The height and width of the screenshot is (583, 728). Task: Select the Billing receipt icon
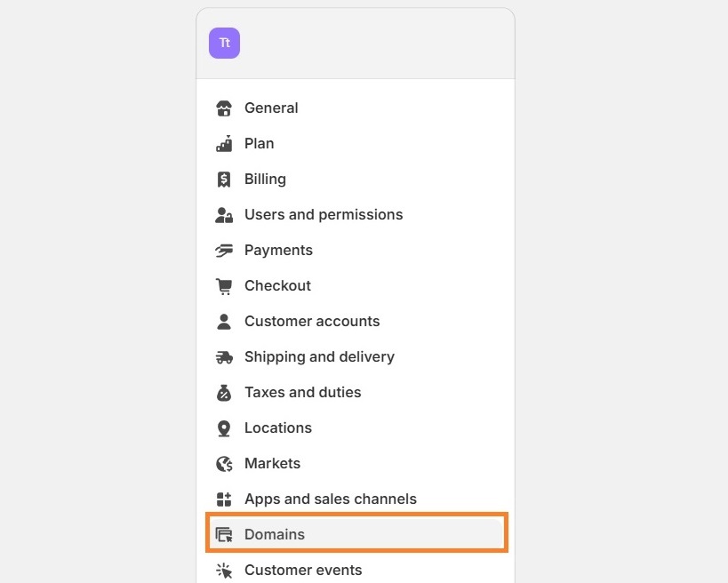coord(224,179)
